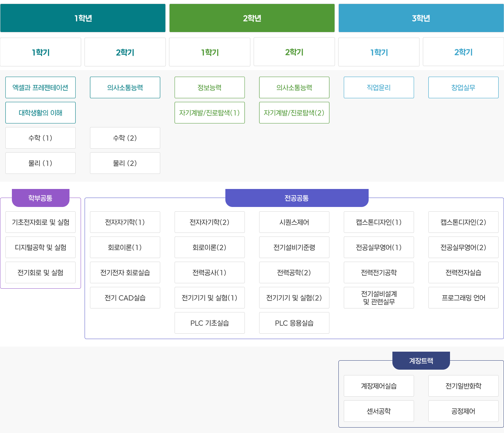Screen dimensions: 504x433
Task: Select 전기기기 및 실험(1)
Action: 210,298
